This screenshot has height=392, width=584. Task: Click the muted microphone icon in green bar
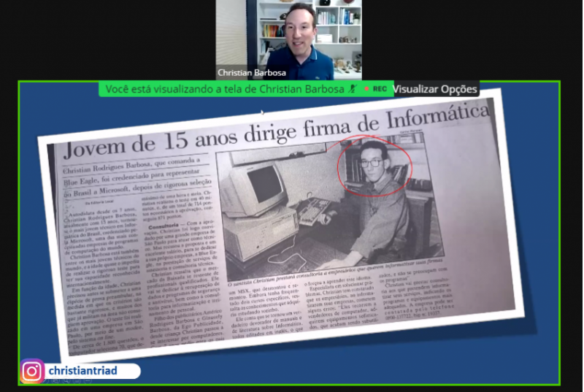click(x=353, y=89)
